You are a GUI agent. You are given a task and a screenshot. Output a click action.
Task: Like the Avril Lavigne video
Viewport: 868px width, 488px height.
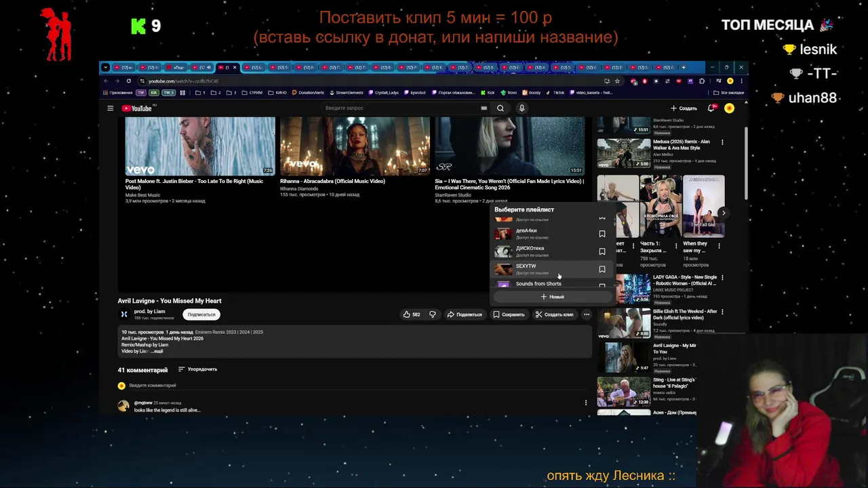coord(412,314)
